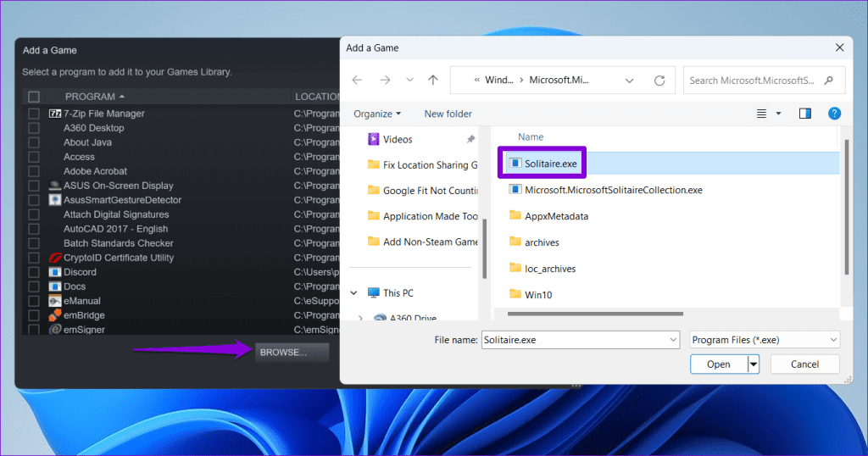
Task: Check the 7-Zip File Manager checkbox
Action: pyautogui.click(x=34, y=114)
